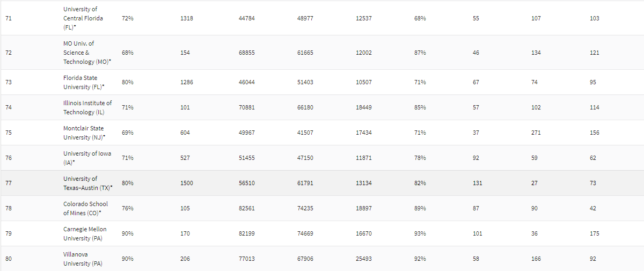Click rank number 77 cell
This screenshot has height=271, width=644.
coord(8,183)
